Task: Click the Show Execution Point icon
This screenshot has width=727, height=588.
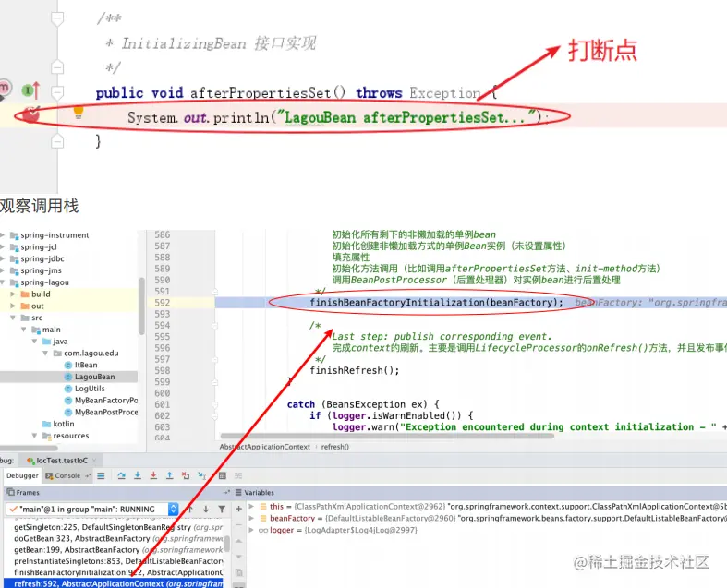Action: tap(101, 476)
